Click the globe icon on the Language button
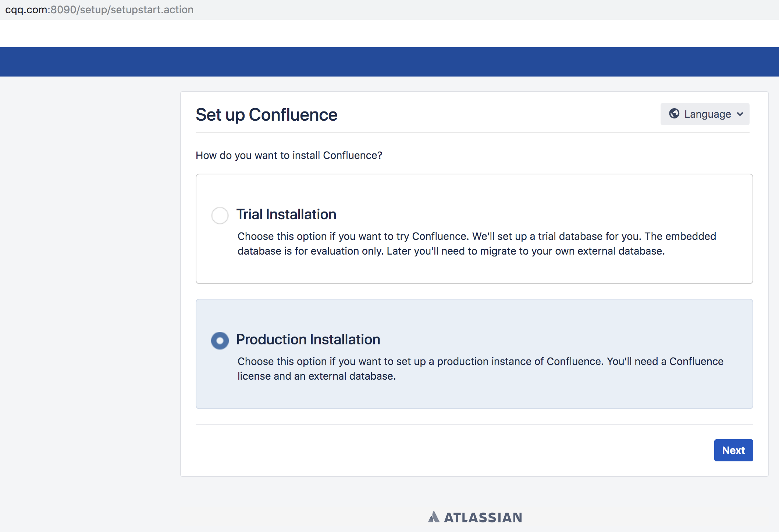 tap(675, 114)
